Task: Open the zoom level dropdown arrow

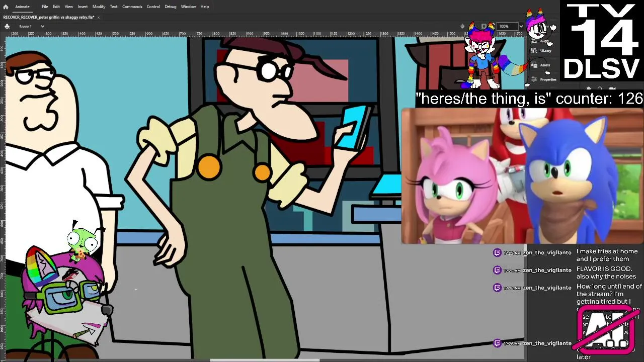Action: point(521,26)
